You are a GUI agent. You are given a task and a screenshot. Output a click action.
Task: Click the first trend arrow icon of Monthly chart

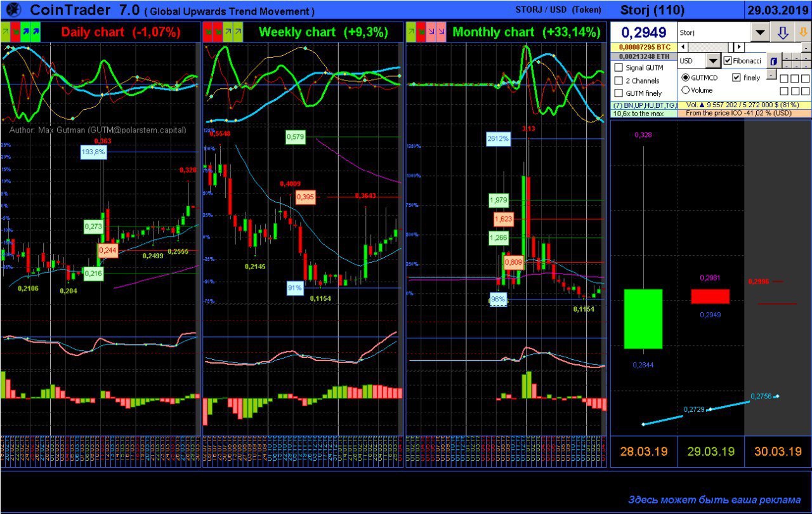pyautogui.click(x=410, y=32)
